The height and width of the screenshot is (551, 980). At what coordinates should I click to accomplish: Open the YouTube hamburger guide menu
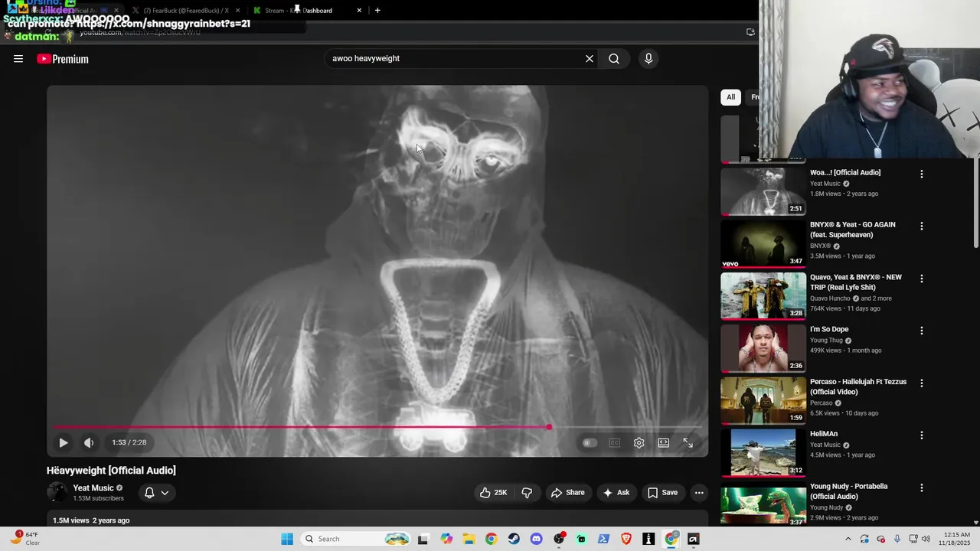(x=18, y=59)
